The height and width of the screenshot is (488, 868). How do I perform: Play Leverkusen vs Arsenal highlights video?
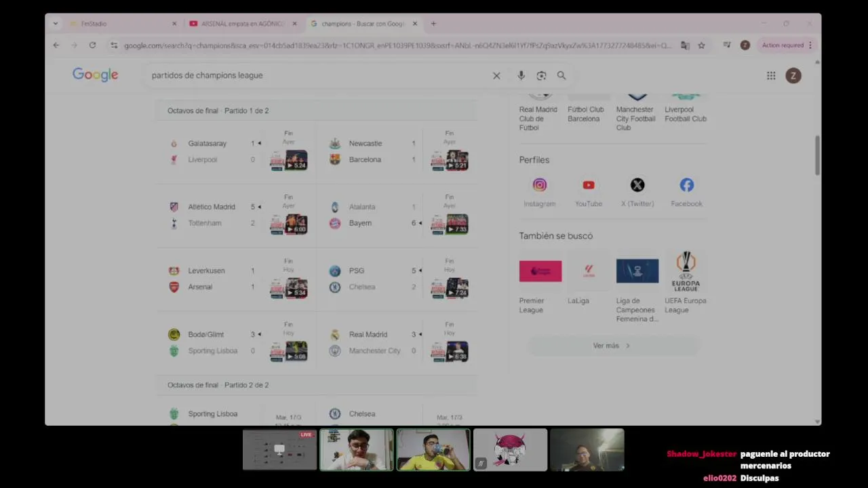click(289, 288)
